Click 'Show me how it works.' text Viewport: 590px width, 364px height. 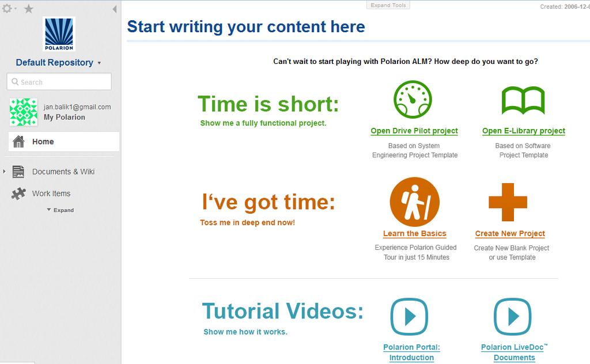click(245, 332)
